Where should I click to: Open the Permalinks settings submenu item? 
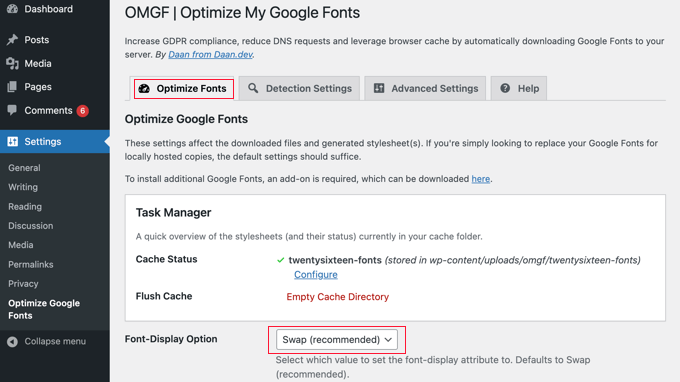pos(31,264)
